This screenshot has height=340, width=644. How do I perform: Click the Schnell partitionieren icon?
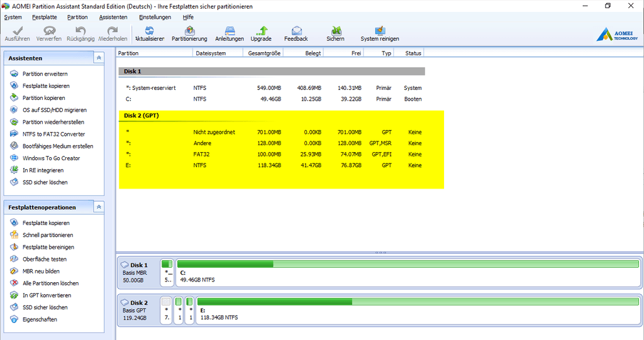(x=14, y=235)
